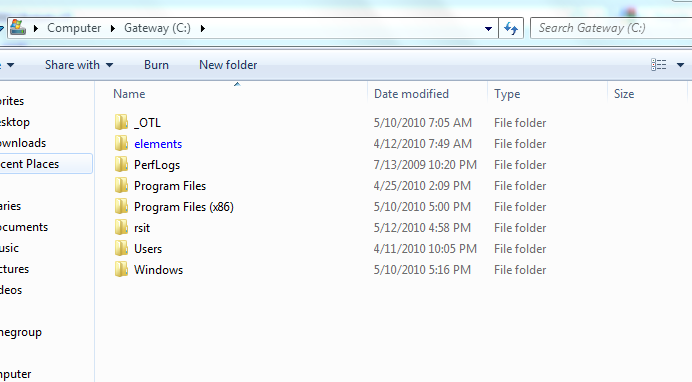Click the 5/10/2010 7:05 AM date cell
Image resolution: width=692 pixels, height=382 pixels.
422,123
